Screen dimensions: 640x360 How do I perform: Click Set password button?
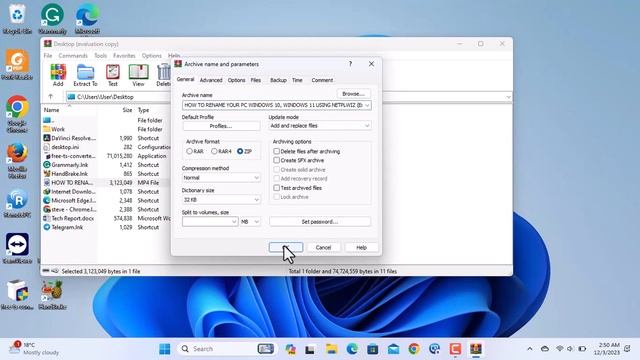point(320,222)
